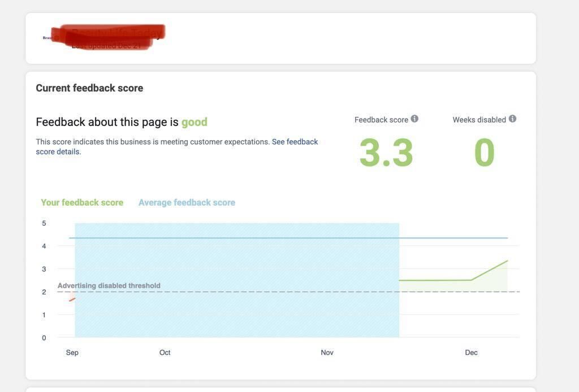Click the Weeks disabled label text
The height and width of the screenshot is (392, 579).
tap(479, 120)
